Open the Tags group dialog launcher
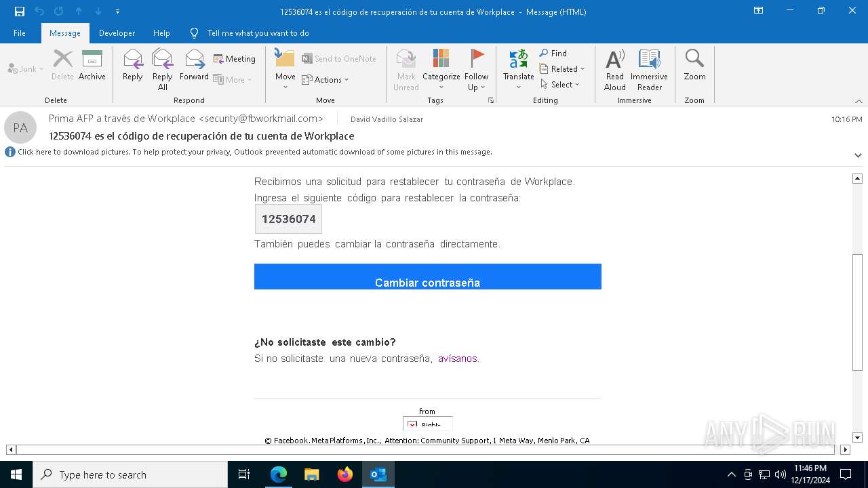 [x=491, y=100]
